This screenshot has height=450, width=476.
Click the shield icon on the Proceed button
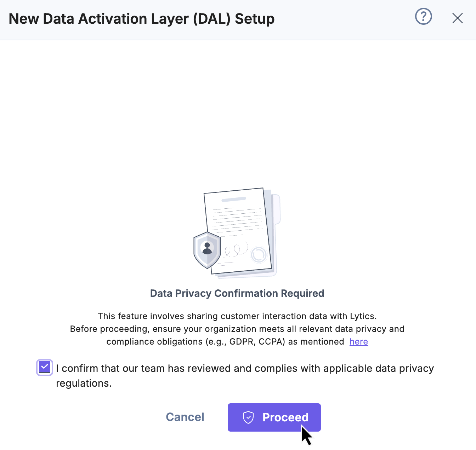[x=249, y=417]
